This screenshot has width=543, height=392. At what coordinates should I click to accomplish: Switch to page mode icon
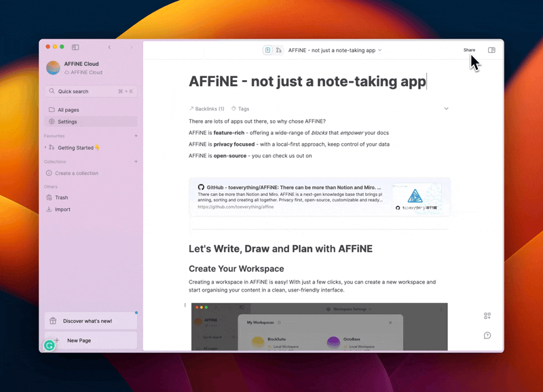click(x=267, y=50)
